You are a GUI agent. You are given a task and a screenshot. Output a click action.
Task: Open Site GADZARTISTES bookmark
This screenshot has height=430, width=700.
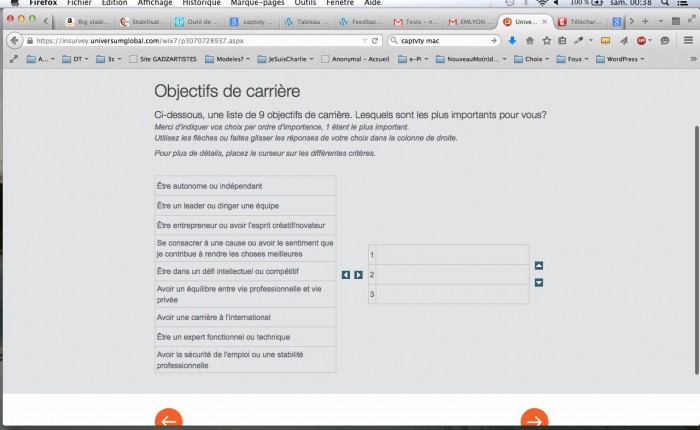163,59
